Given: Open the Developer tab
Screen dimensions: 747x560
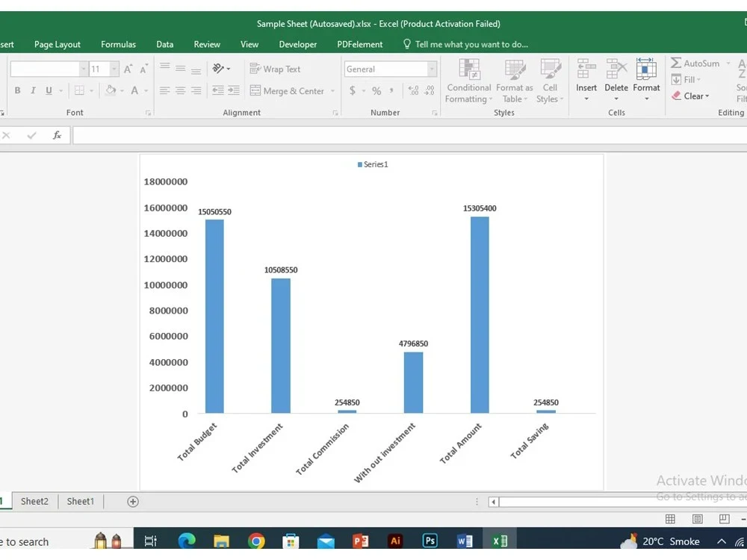Looking at the screenshot, I should click(x=298, y=44).
